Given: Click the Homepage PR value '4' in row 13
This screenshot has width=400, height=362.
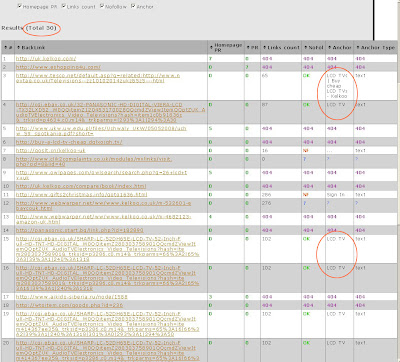Looking at the screenshot, I should 211,217.
